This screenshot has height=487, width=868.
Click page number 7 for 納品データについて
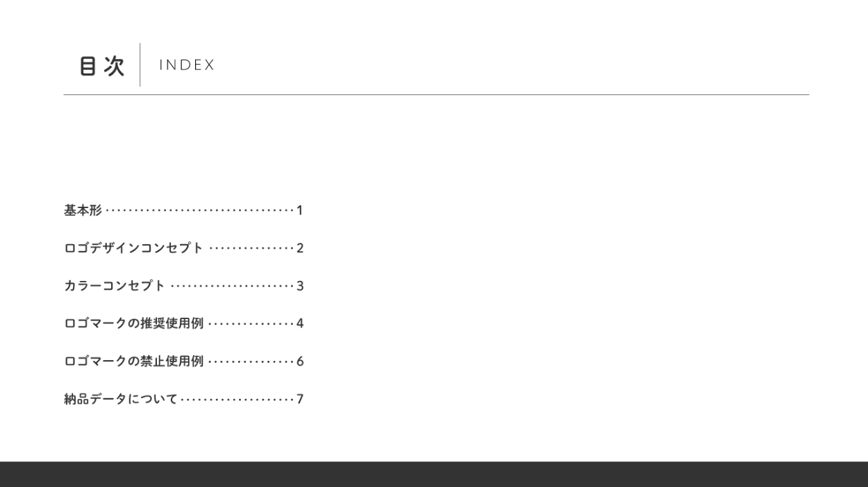point(300,399)
